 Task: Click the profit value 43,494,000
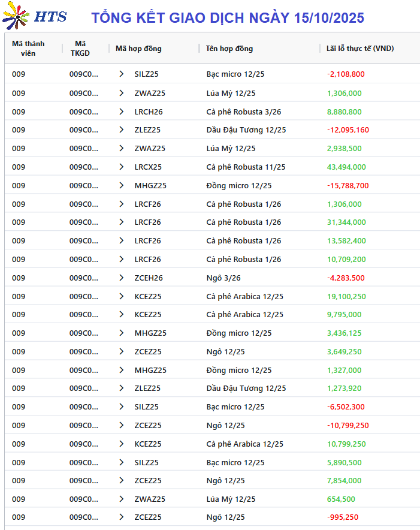(x=346, y=167)
